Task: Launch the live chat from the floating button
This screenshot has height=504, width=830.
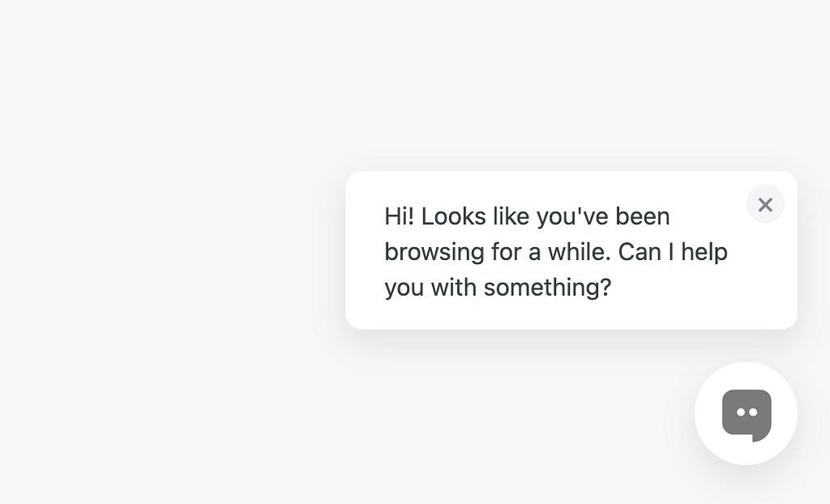Action: 746,413
